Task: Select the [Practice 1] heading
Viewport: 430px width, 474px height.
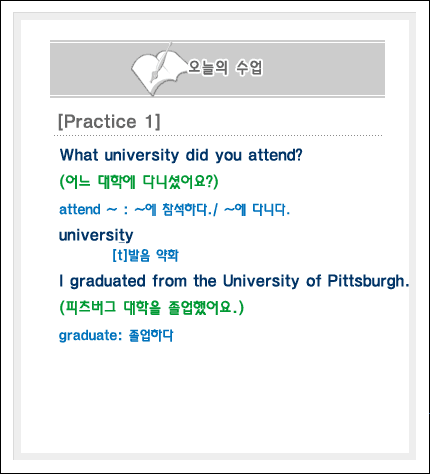Action: click(109, 122)
